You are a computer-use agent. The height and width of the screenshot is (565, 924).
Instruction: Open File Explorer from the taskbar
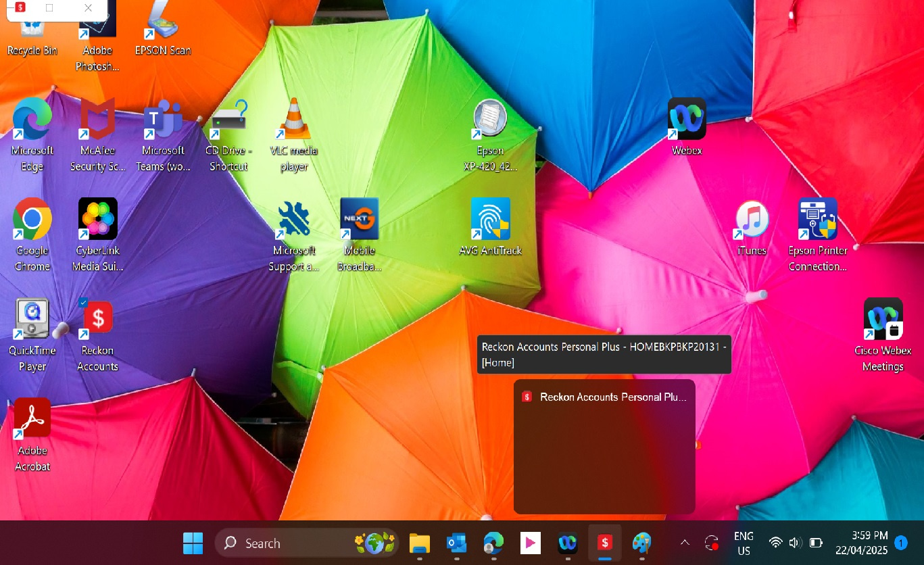(420, 543)
